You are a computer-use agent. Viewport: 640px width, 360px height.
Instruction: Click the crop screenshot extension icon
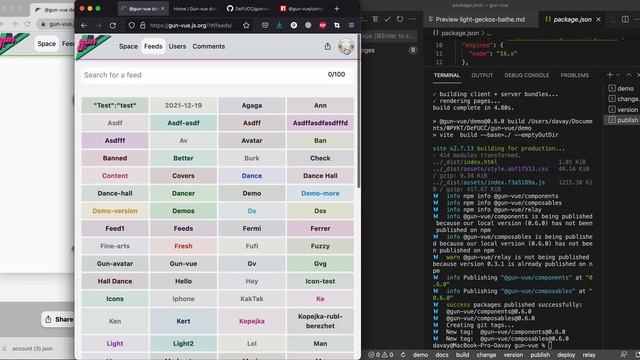point(337,25)
